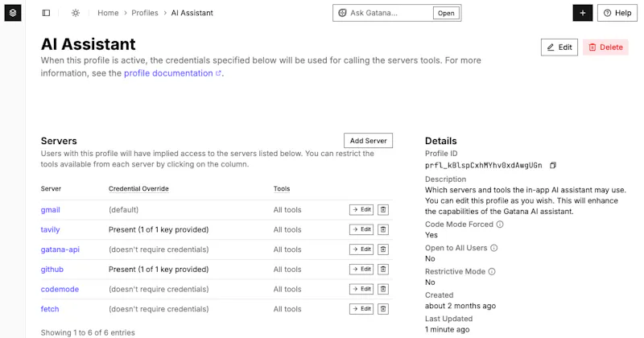This screenshot has width=644, height=338.
Task: Edit the codemode server tools
Action: click(361, 289)
